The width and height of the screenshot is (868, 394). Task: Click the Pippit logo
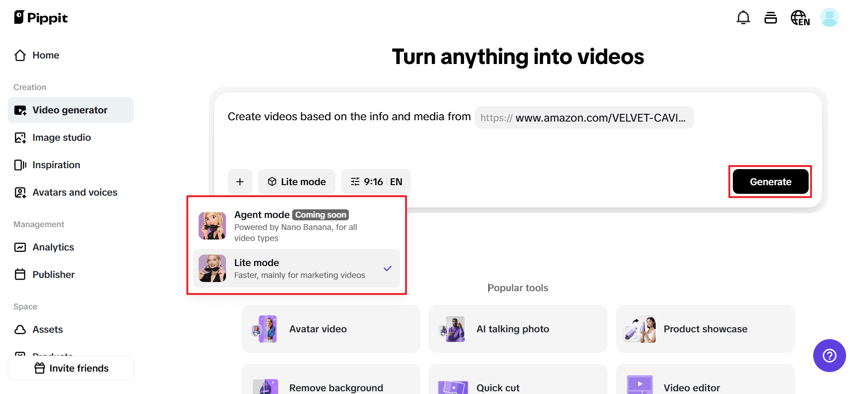coord(41,18)
